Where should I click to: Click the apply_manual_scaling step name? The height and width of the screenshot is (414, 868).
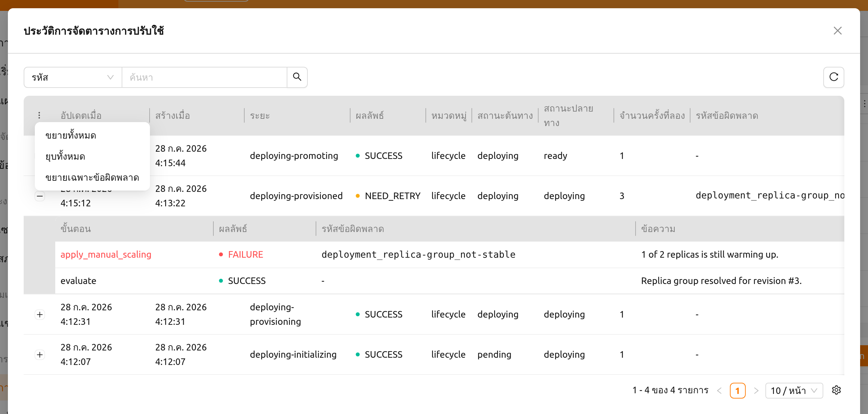(106, 254)
